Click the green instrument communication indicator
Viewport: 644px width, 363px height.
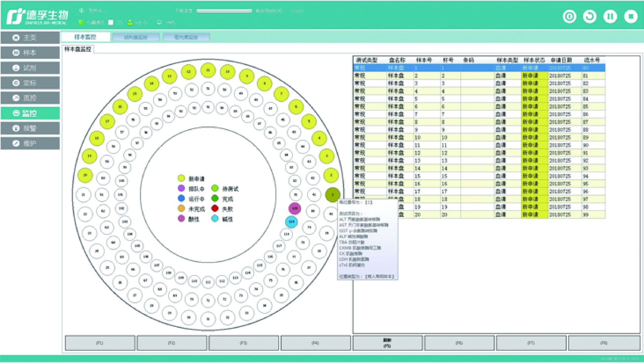(81, 23)
